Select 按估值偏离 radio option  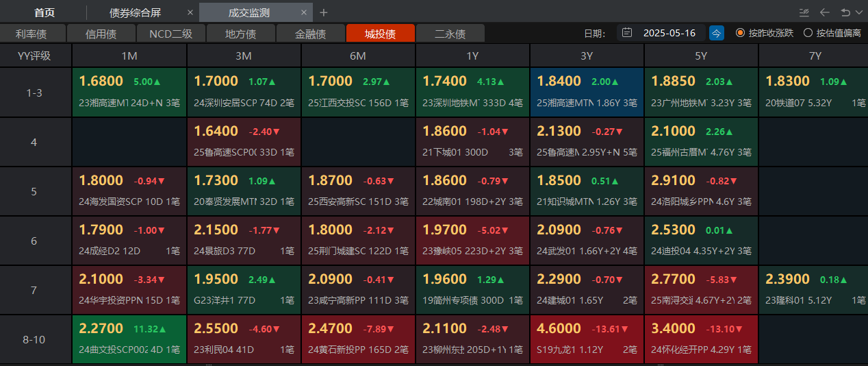pos(832,33)
